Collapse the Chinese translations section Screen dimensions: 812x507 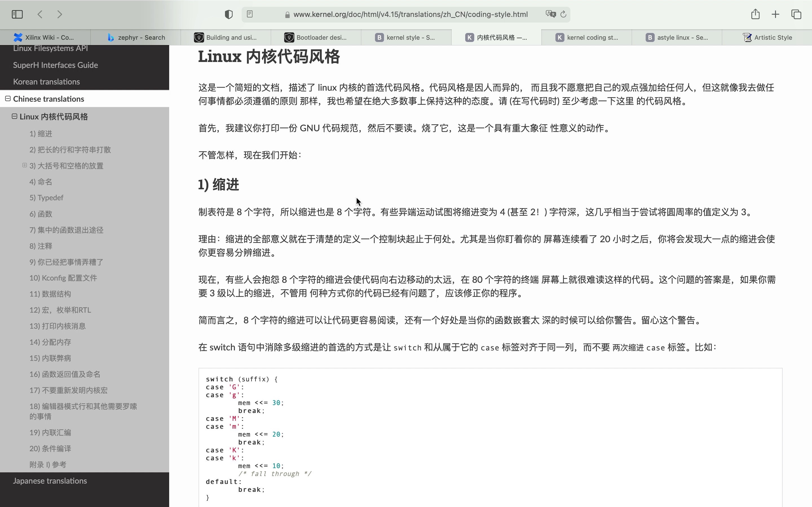pos(8,99)
